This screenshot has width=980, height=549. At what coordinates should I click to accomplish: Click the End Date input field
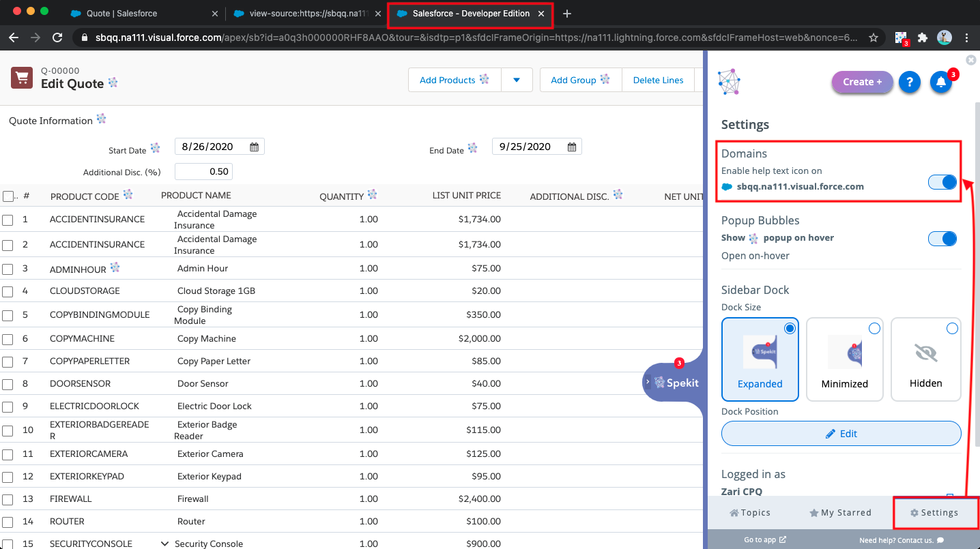click(537, 147)
